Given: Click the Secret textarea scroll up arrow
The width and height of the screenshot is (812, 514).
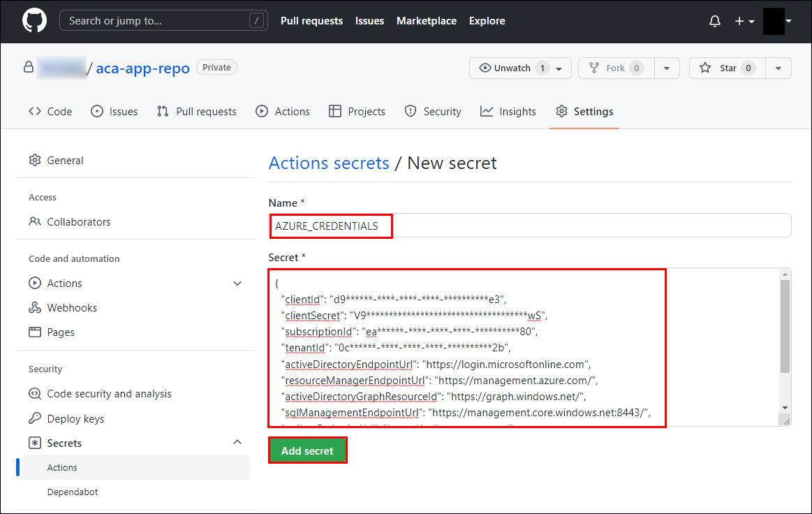Looking at the screenshot, I should point(785,274).
